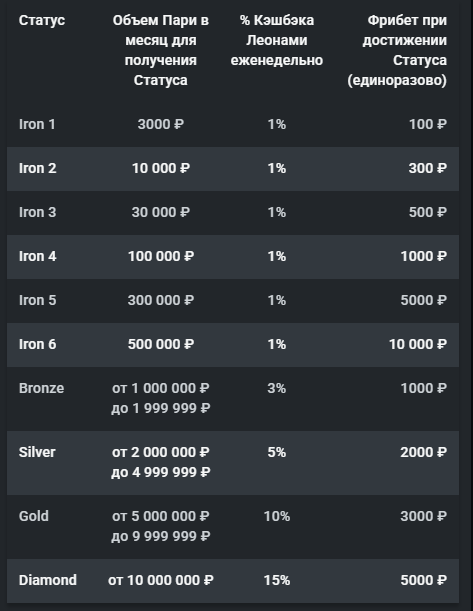Click the Iron 2 status label
This screenshot has width=473, height=611.
click(x=37, y=168)
